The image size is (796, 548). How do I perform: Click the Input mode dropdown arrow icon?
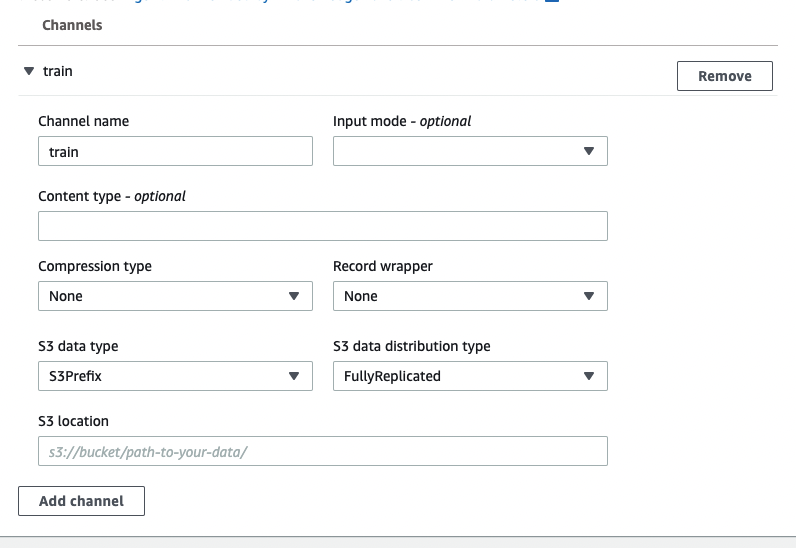[589, 151]
